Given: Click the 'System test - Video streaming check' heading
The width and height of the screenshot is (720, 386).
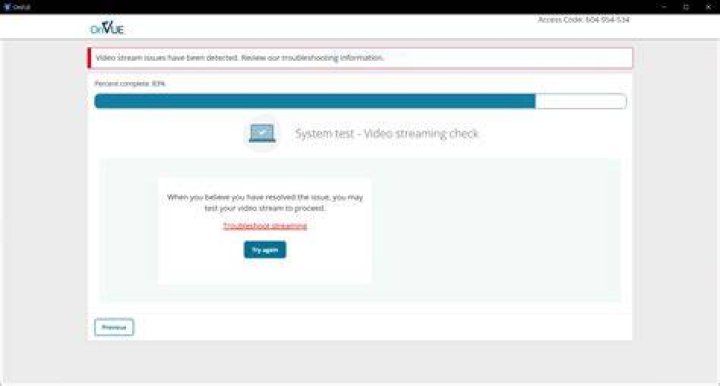Looking at the screenshot, I should tap(387, 134).
